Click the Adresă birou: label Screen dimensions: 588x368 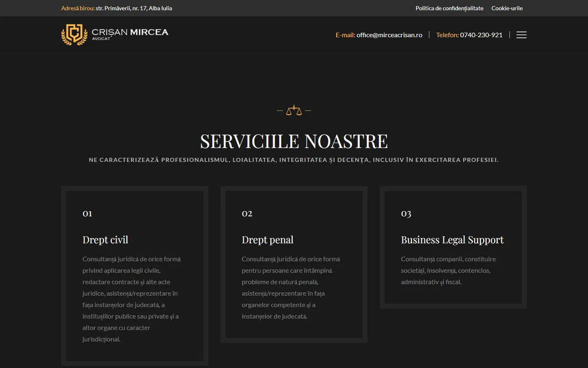78,8
